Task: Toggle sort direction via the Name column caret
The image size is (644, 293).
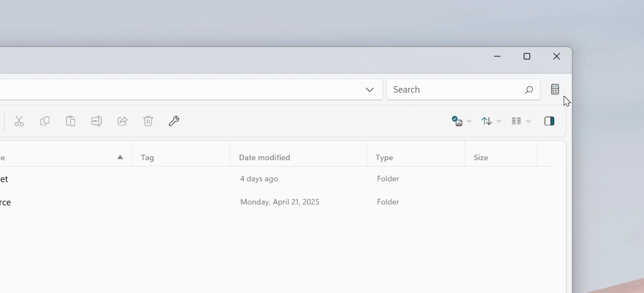Action: pyautogui.click(x=120, y=157)
